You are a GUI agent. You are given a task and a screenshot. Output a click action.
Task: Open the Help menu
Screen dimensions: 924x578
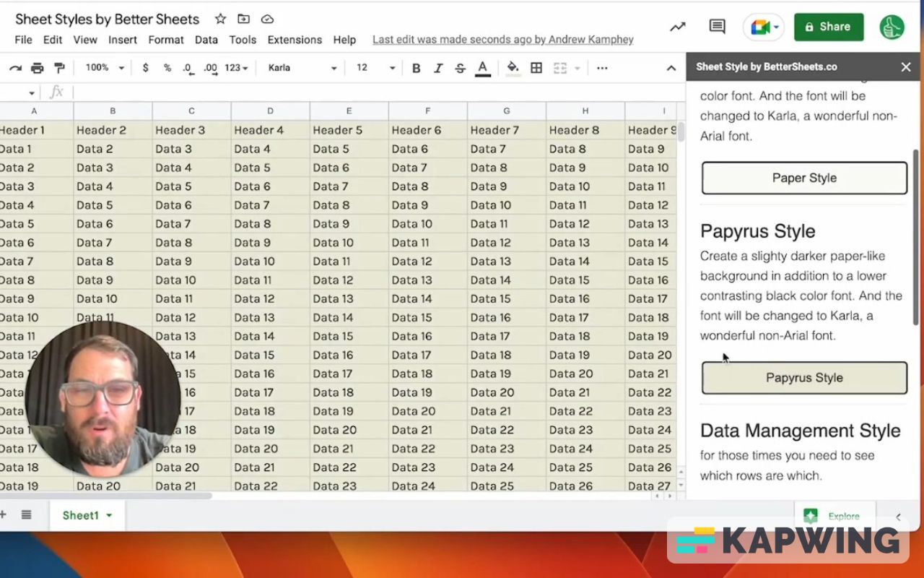[x=344, y=40]
